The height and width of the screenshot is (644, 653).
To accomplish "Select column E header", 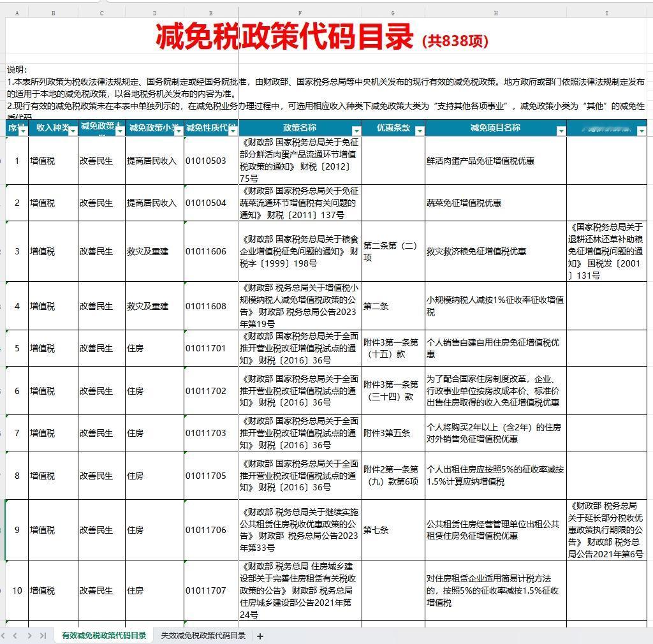I will point(211,13).
